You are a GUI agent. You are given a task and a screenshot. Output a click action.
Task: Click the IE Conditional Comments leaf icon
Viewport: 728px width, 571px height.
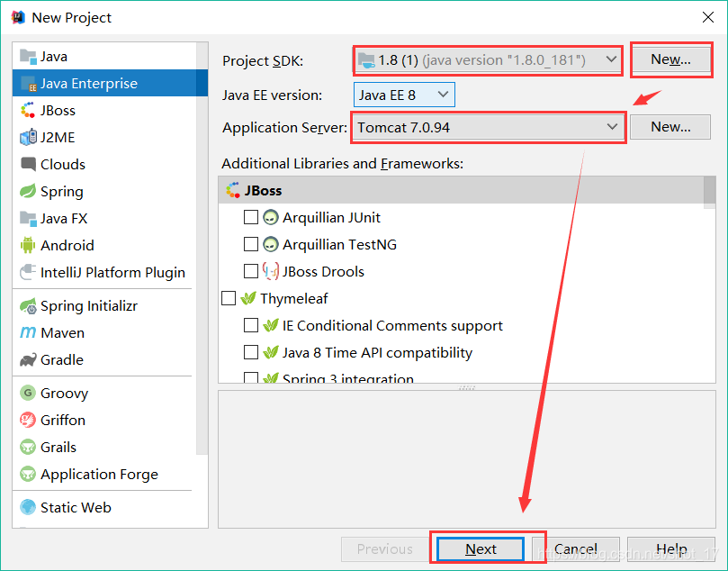(271, 325)
